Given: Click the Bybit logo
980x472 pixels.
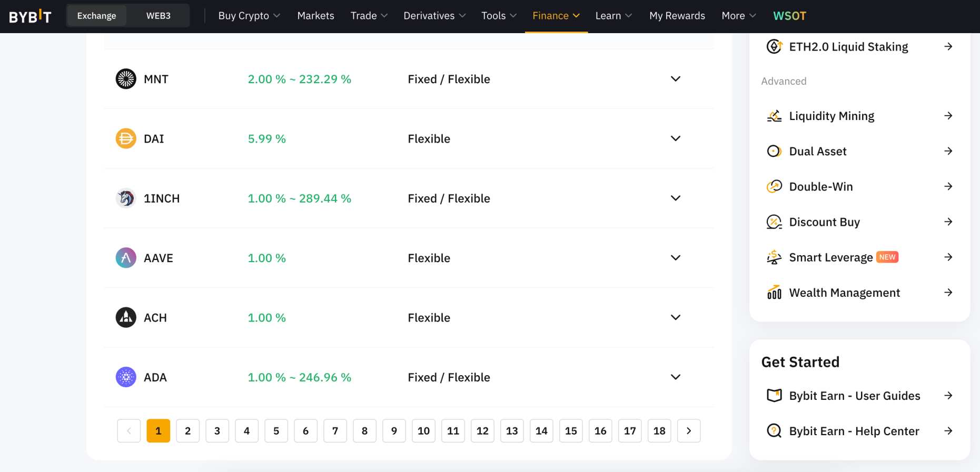Looking at the screenshot, I should tap(30, 16).
